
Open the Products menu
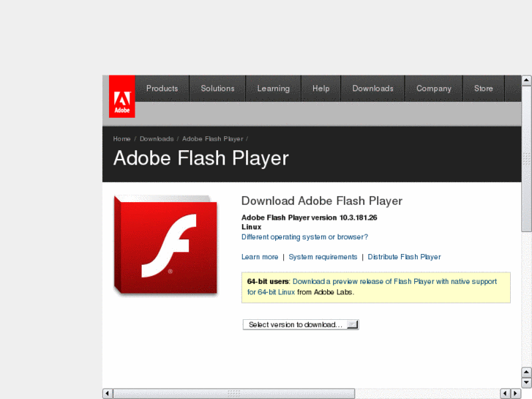point(162,89)
